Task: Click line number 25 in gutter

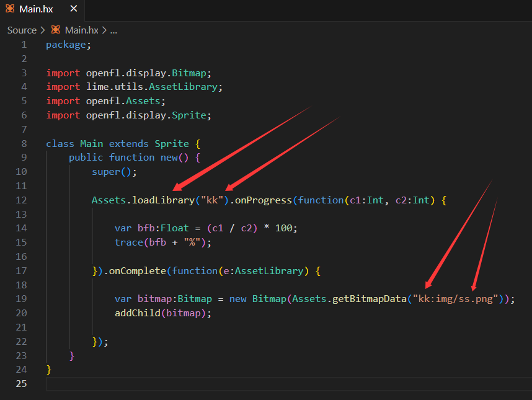Action: 21,383
